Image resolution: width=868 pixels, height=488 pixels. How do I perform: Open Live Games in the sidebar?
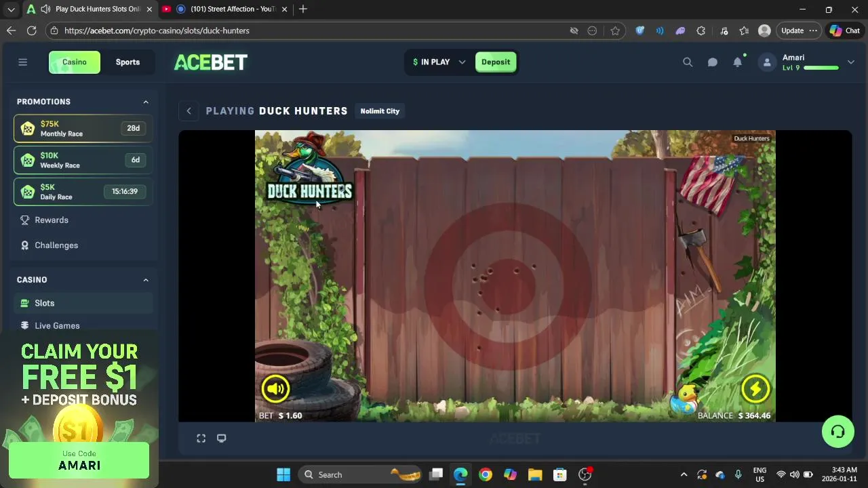[57, 326]
